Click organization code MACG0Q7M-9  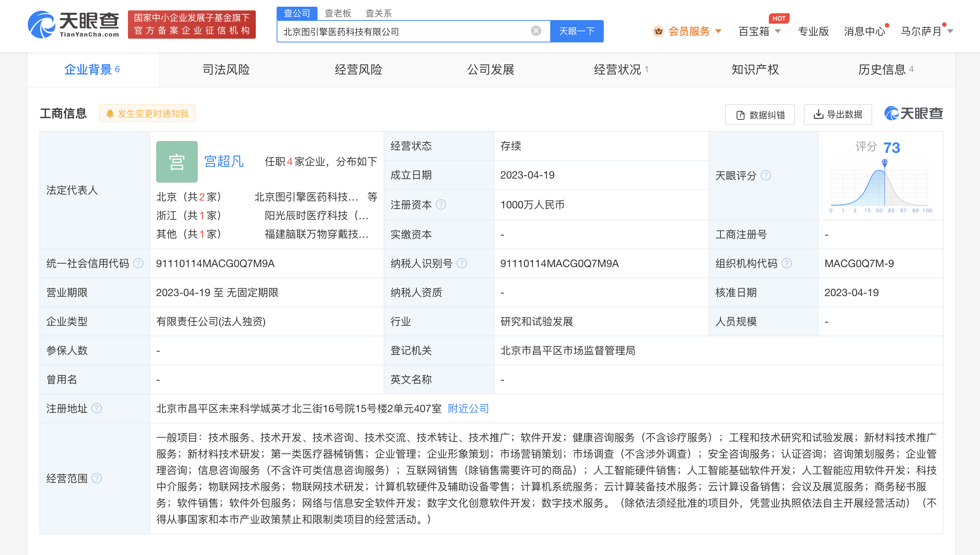tap(859, 263)
